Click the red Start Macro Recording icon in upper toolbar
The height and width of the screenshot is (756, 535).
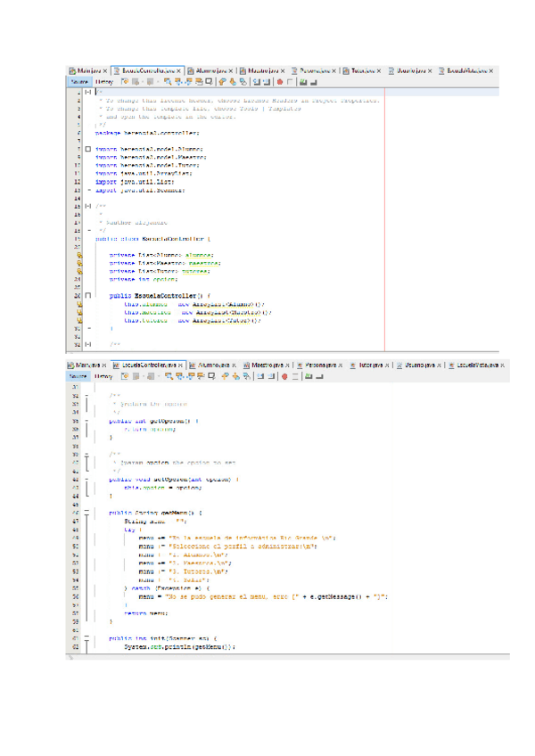click(281, 81)
